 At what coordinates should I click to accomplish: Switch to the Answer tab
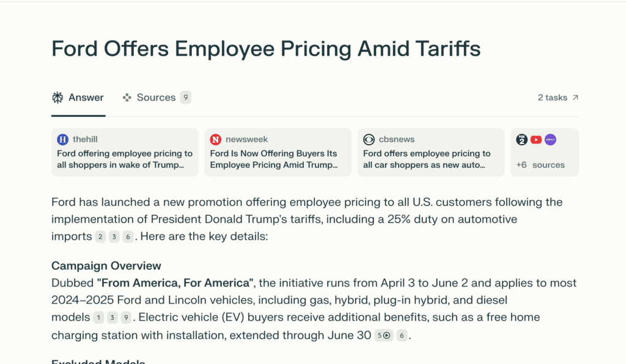(78, 98)
